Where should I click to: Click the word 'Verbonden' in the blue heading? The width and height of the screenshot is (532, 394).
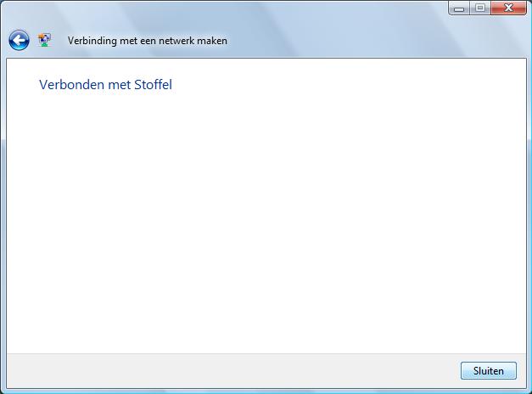[71, 85]
